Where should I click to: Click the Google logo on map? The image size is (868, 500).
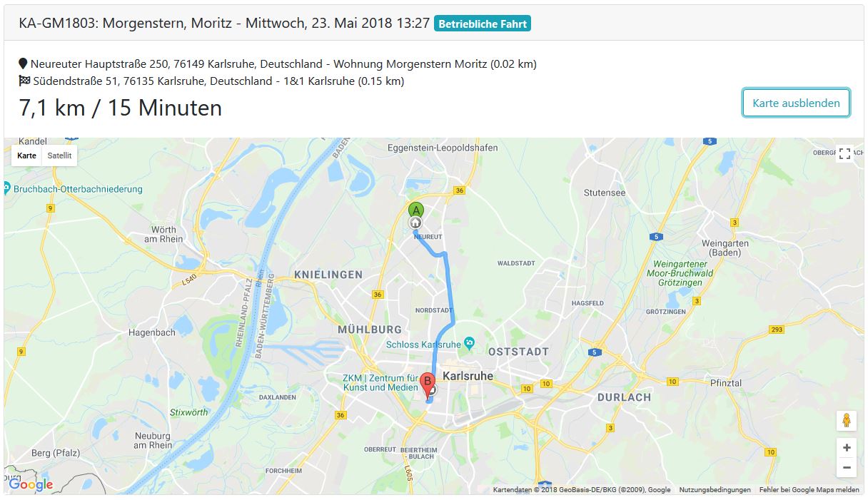coord(31,485)
